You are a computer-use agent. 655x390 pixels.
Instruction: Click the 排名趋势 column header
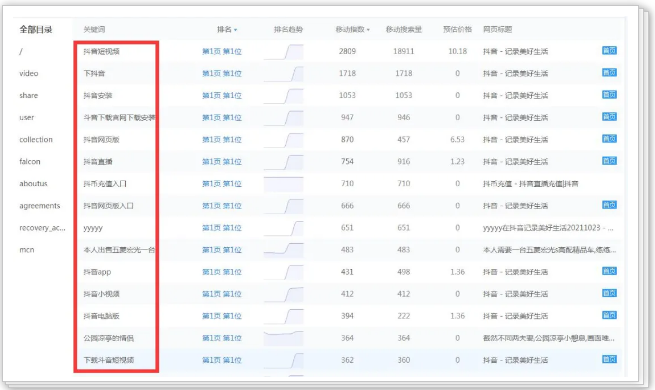[288, 29]
